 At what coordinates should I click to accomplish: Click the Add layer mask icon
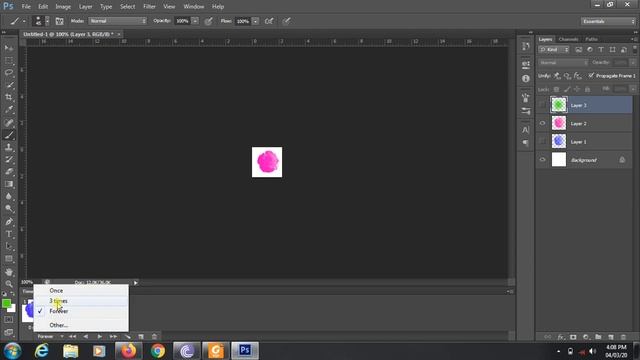point(573,337)
